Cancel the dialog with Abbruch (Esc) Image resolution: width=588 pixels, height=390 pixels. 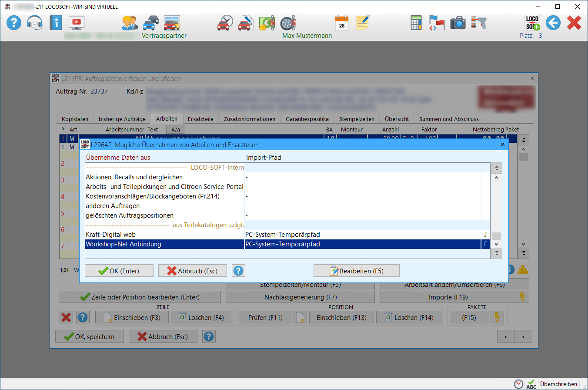point(193,271)
